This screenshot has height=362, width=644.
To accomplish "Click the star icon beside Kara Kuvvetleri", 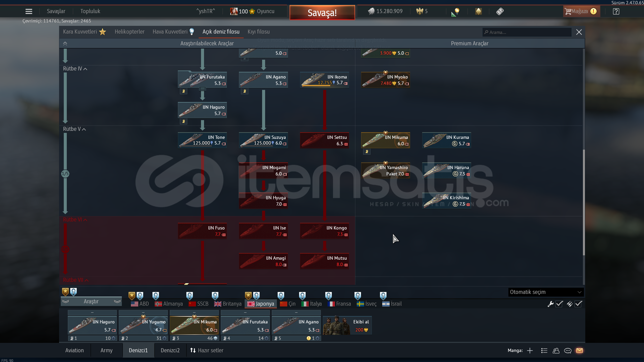I will coord(103,32).
